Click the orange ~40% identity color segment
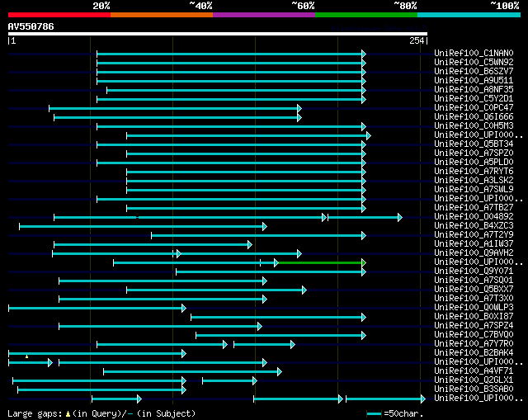This screenshot has width=528, height=420. (x=162, y=15)
